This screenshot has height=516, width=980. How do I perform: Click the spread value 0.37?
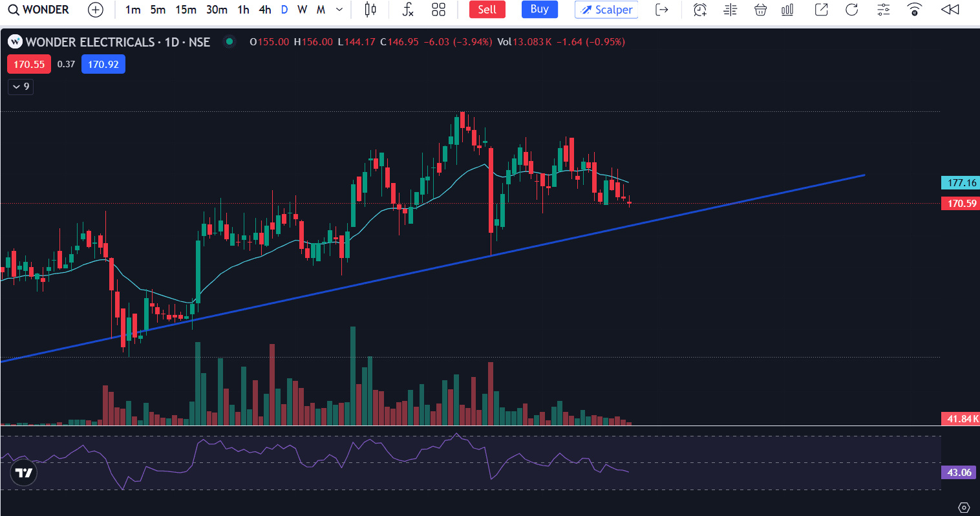(x=66, y=65)
